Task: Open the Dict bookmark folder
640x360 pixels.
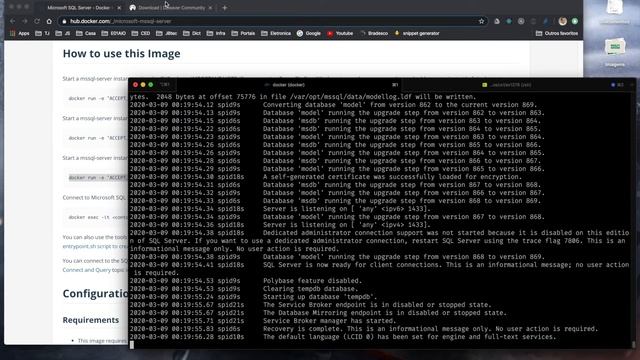Action: click(191, 33)
